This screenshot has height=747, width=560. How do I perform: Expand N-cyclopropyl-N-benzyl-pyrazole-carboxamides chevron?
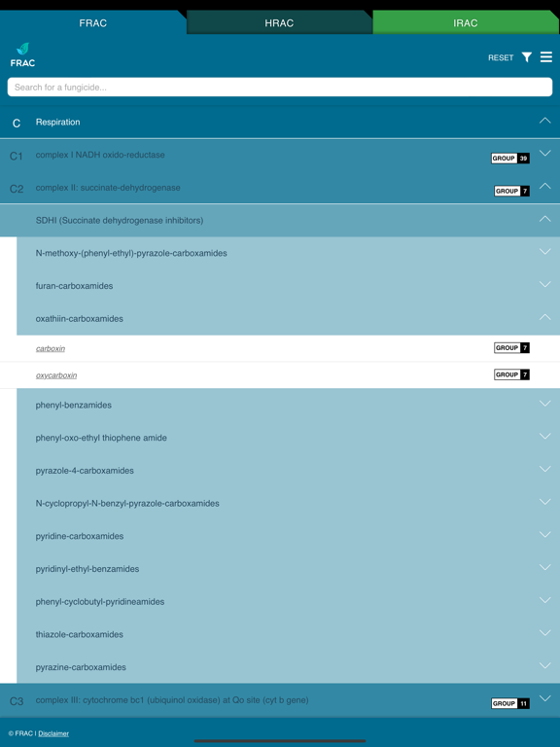click(544, 502)
